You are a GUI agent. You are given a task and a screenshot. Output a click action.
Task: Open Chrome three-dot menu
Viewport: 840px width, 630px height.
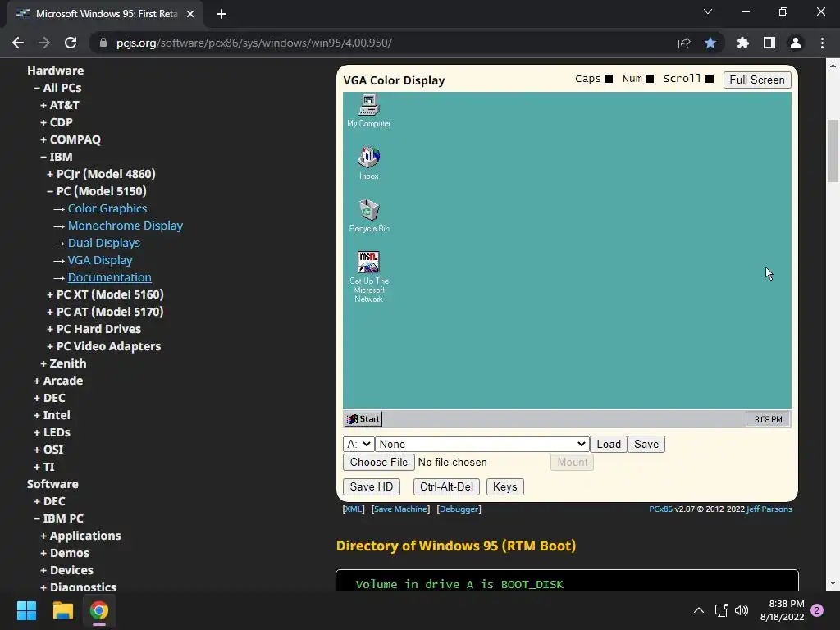pos(822,43)
